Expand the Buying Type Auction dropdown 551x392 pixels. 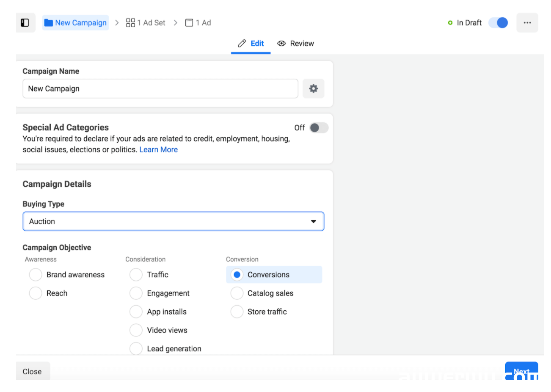pyautogui.click(x=174, y=221)
